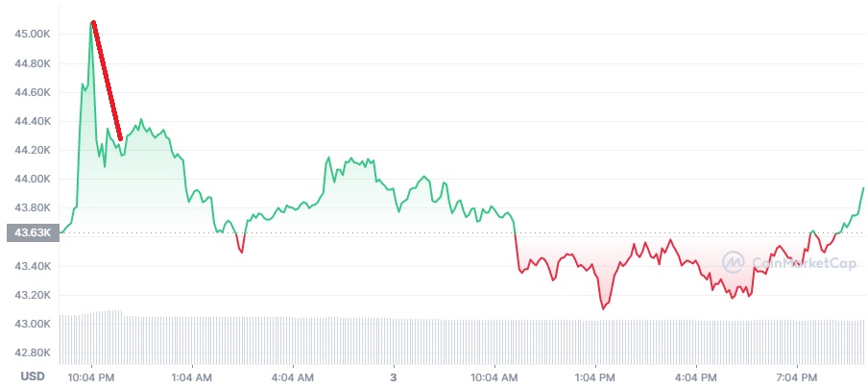Click the thick red annotation trend line
Viewport: 868px width, 388px height.
(x=107, y=81)
